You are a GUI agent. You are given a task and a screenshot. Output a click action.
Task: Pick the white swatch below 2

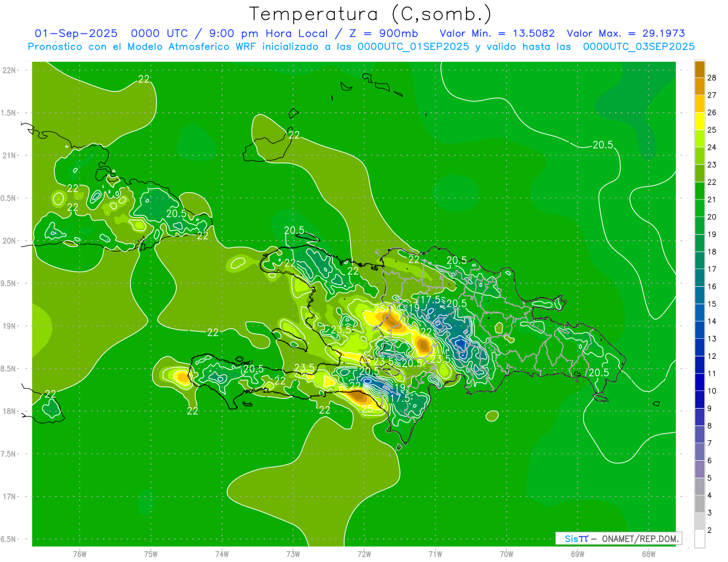point(699,539)
